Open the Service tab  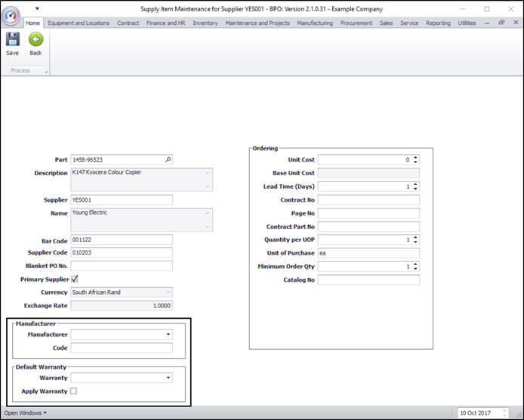[409, 23]
